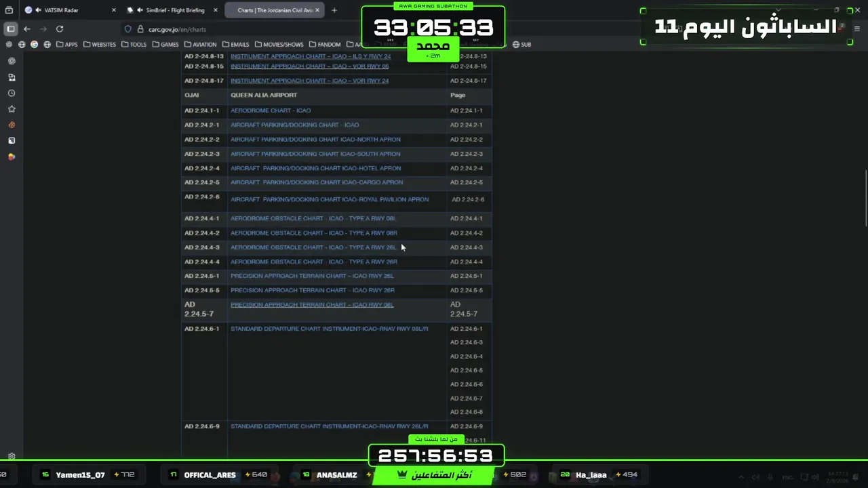This screenshot has width=868, height=488.
Task: Close the SimBrief Flight Briefing tab
Action: [216, 10]
